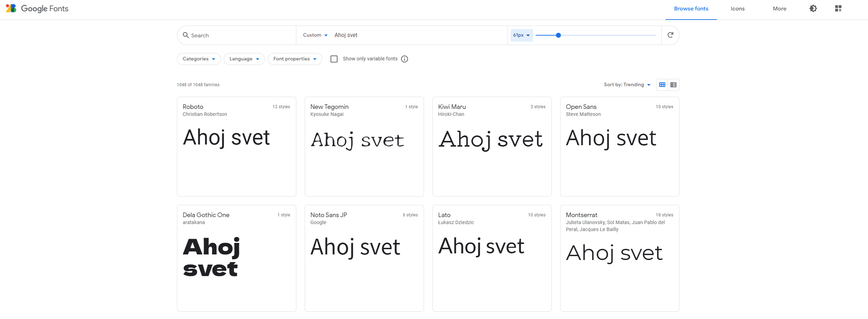Image resolution: width=868 pixels, height=319 pixels.
Task: Click the '12 styles' label on Roboto
Action: [281, 107]
